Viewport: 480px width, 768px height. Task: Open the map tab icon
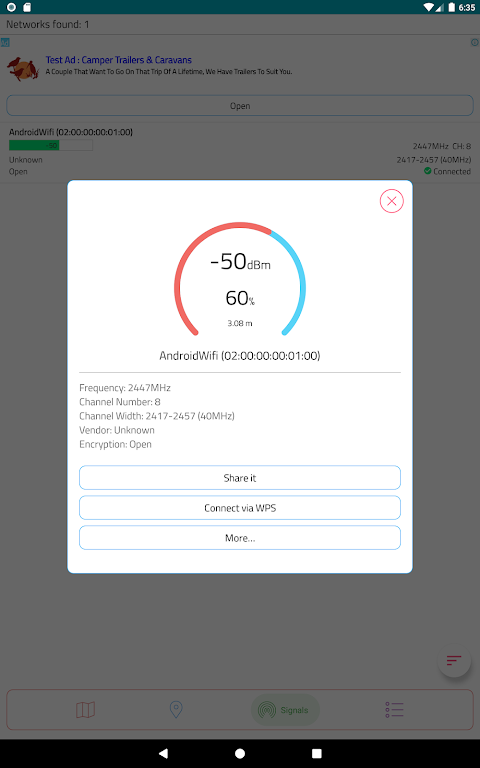(x=85, y=709)
